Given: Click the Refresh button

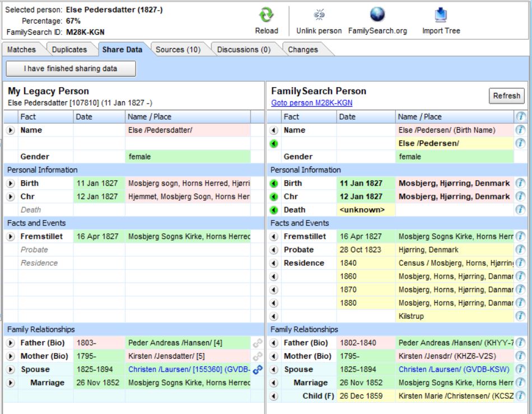Looking at the screenshot, I should (x=506, y=96).
